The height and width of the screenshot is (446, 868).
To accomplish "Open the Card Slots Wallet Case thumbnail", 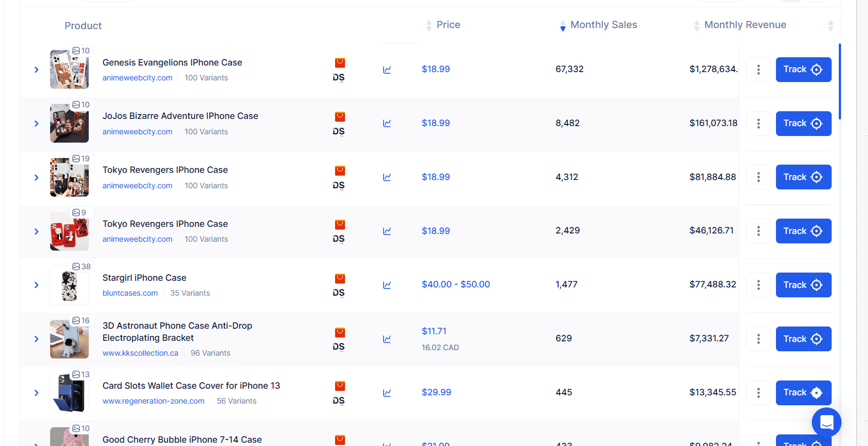I will coord(69,393).
